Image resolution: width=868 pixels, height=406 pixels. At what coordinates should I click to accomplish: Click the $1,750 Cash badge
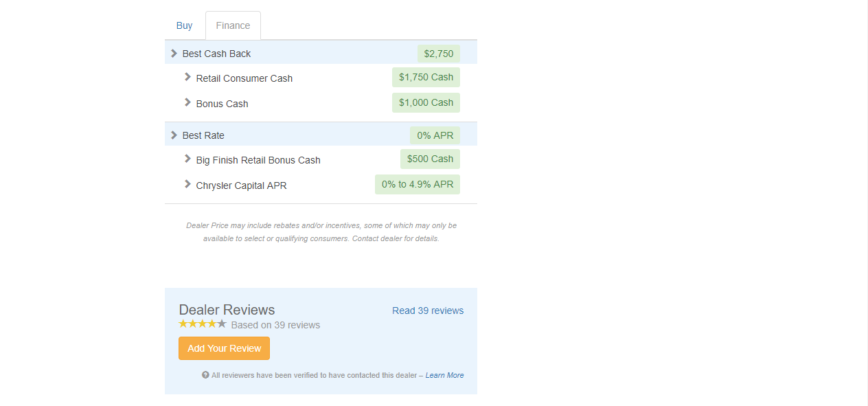(426, 77)
